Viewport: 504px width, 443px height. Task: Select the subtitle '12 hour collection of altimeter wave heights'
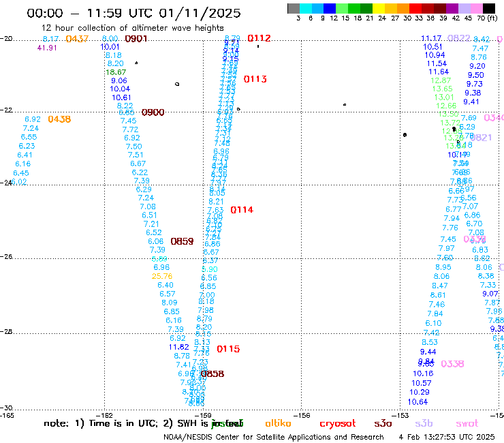click(132, 28)
